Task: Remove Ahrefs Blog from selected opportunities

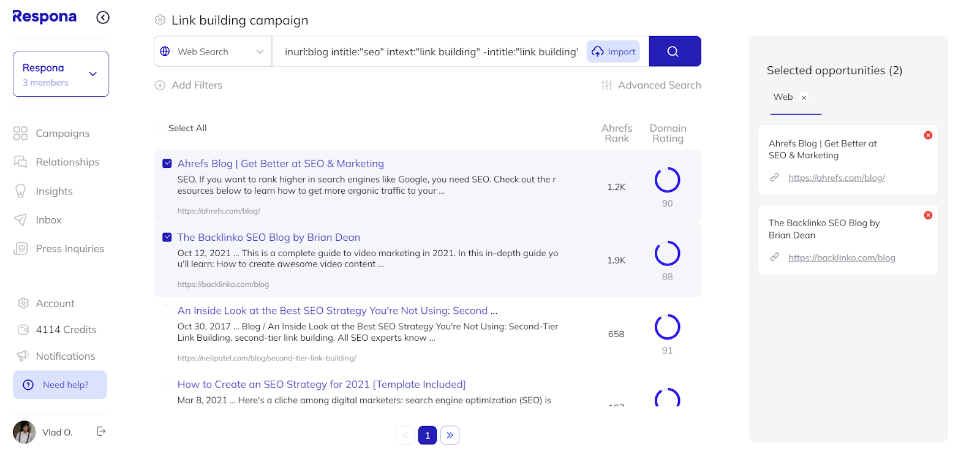Action: (x=928, y=135)
